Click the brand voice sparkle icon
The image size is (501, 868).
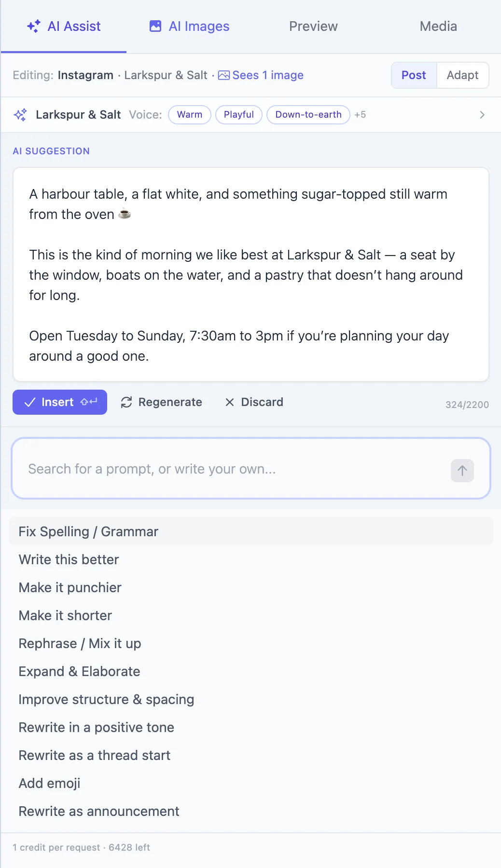point(20,115)
